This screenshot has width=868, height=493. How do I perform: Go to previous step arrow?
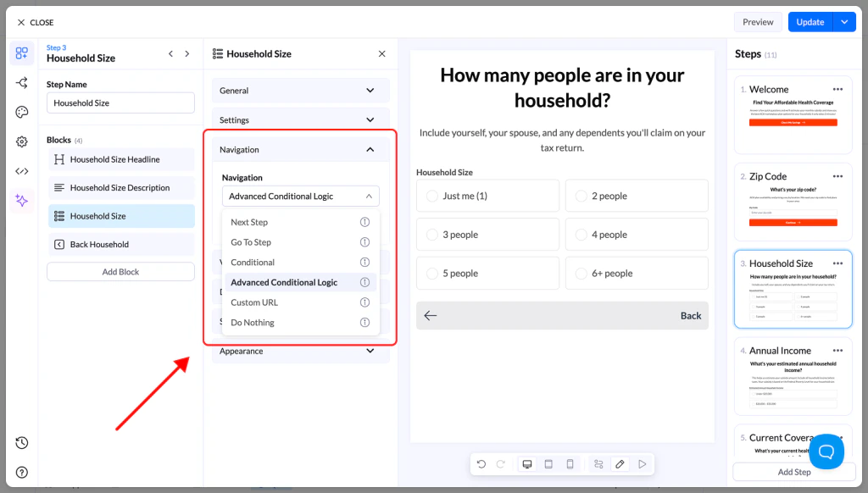(170, 53)
